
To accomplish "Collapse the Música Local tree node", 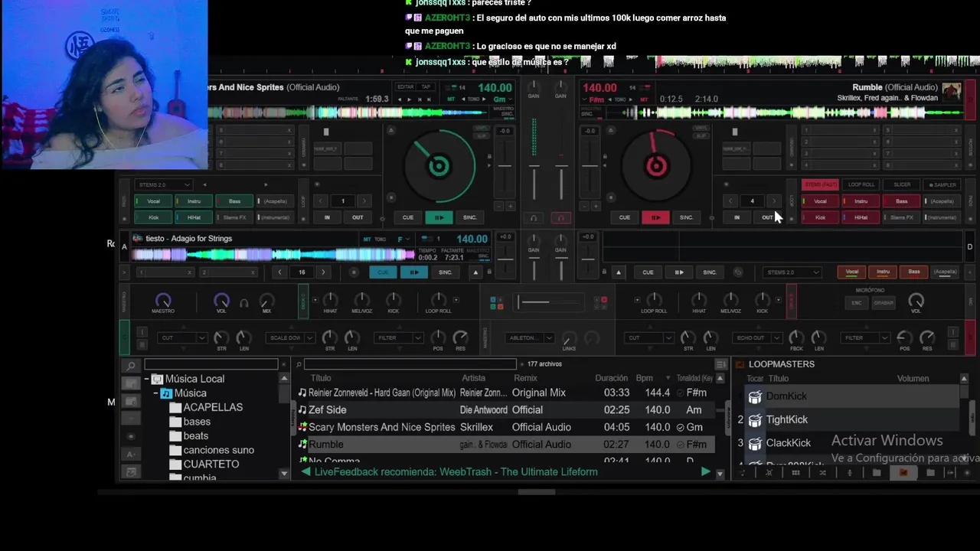I will pos(146,379).
